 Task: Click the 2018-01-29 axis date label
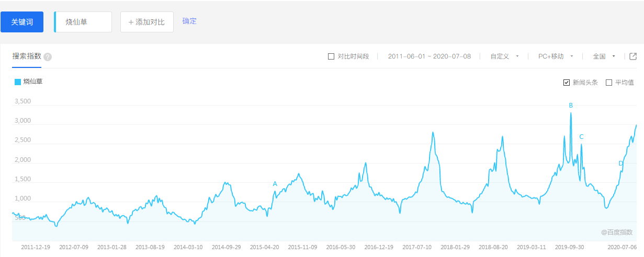[x=455, y=247]
